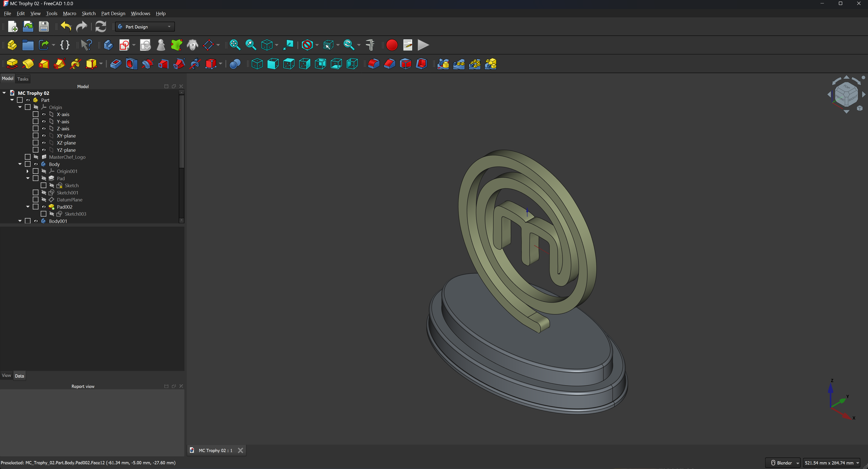Tick the checkbox beside X-axis
Viewport: 868px width, 469px height.
tap(35, 114)
